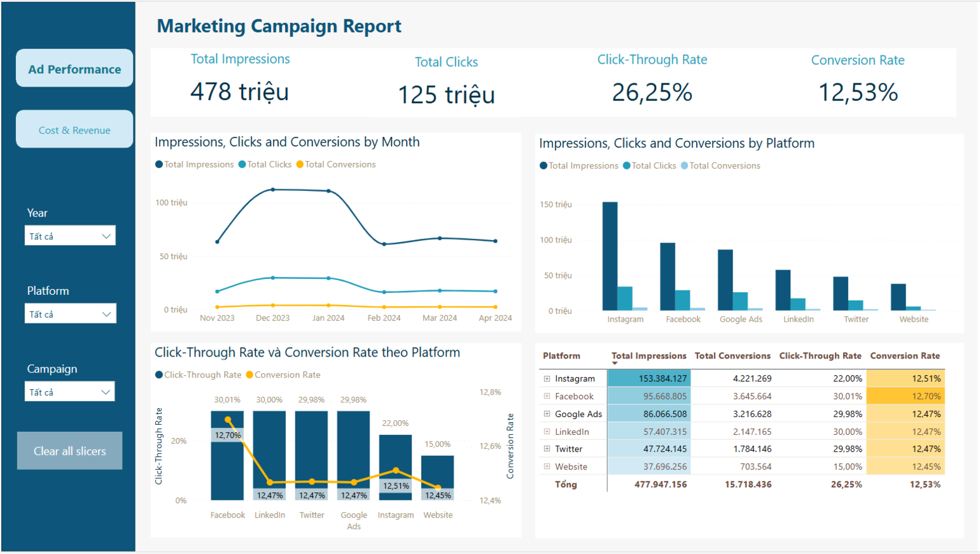980x554 pixels.
Task: Sort table by Total Impressions column header
Action: click(648, 356)
